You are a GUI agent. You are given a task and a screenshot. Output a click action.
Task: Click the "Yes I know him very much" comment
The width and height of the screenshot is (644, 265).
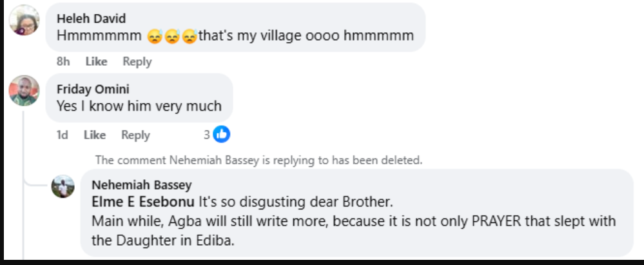click(139, 106)
